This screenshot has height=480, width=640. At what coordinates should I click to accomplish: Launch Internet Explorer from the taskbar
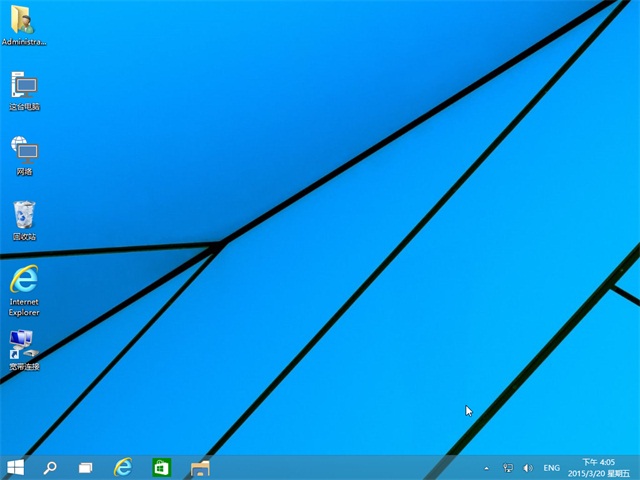click(123, 467)
